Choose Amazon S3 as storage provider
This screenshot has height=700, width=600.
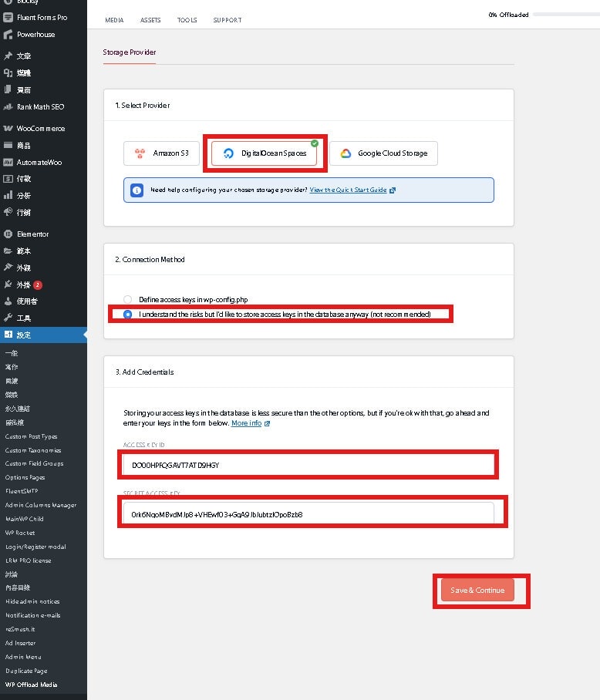[x=161, y=153]
